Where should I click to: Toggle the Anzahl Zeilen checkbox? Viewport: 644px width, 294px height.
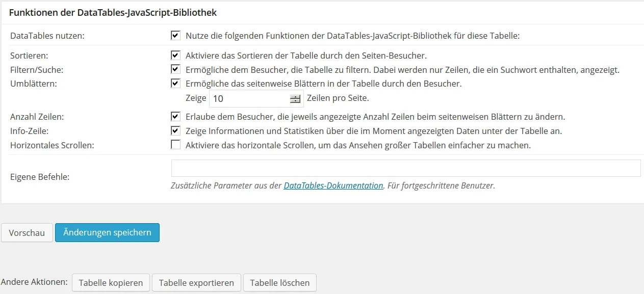176,116
